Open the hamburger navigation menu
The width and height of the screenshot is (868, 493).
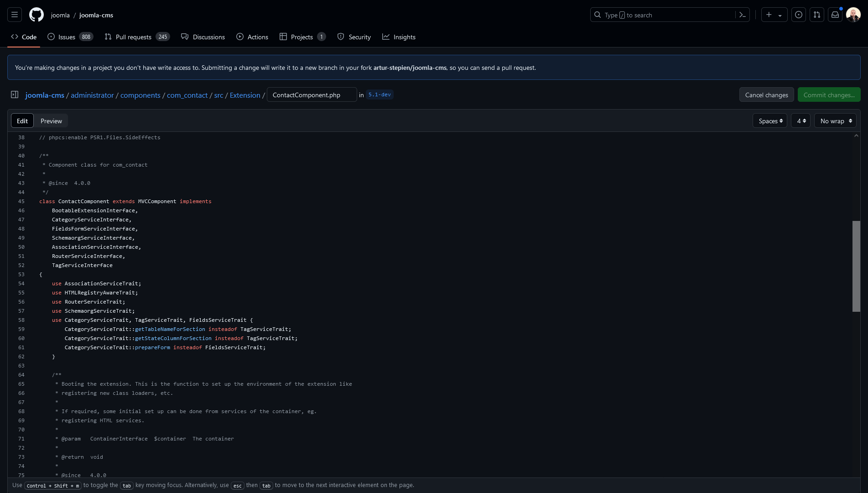tap(15, 15)
